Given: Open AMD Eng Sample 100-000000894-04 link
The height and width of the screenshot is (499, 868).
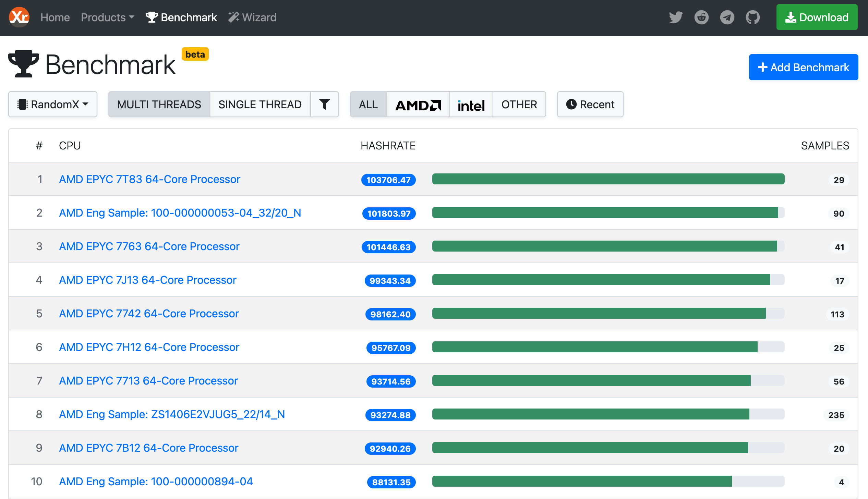Looking at the screenshot, I should pos(156,482).
